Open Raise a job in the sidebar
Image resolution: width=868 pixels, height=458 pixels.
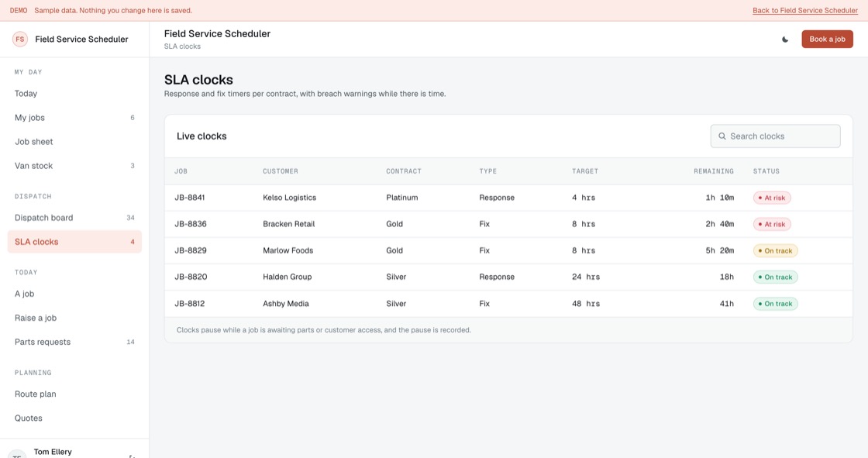coord(74,318)
